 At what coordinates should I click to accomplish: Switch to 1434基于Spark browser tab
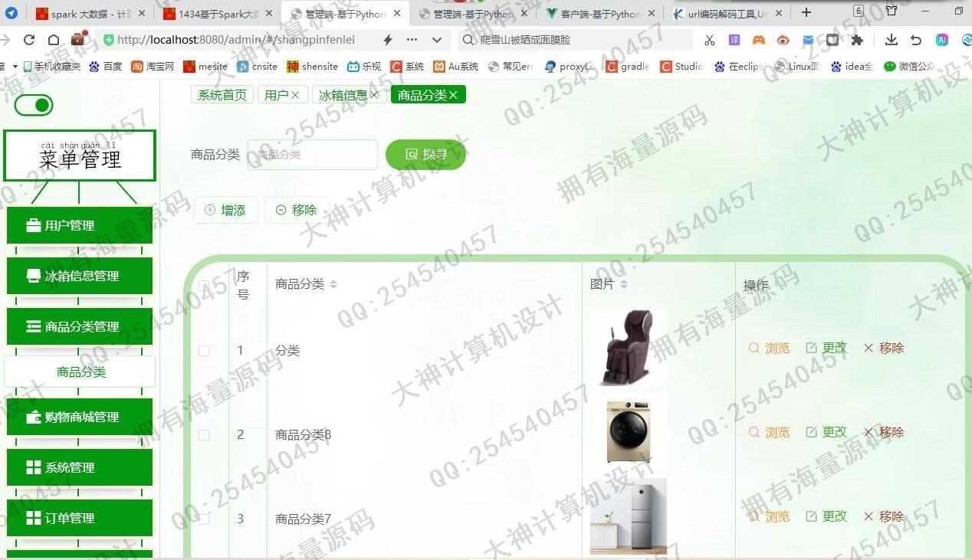tap(219, 14)
